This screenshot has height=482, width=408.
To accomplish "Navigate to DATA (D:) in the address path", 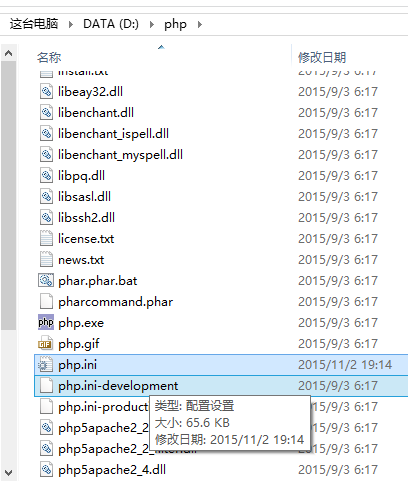I will (111, 24).
